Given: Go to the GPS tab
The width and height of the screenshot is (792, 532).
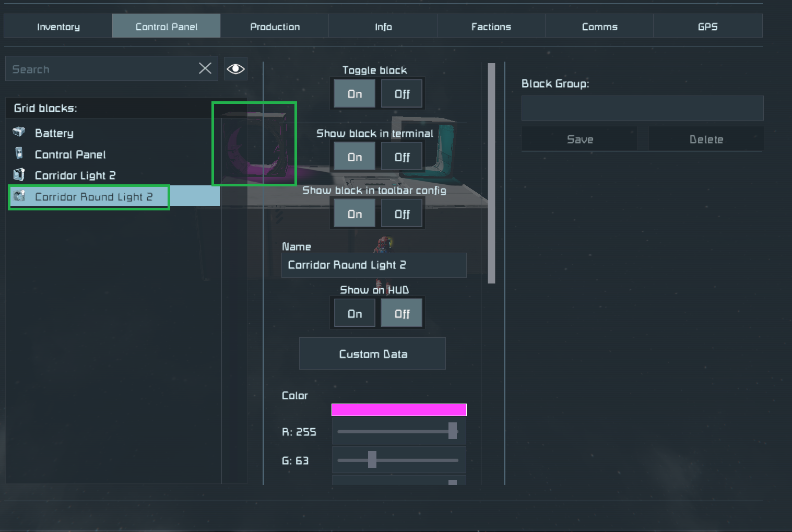Looking at the screenshot, I should (x=707, y=27).
